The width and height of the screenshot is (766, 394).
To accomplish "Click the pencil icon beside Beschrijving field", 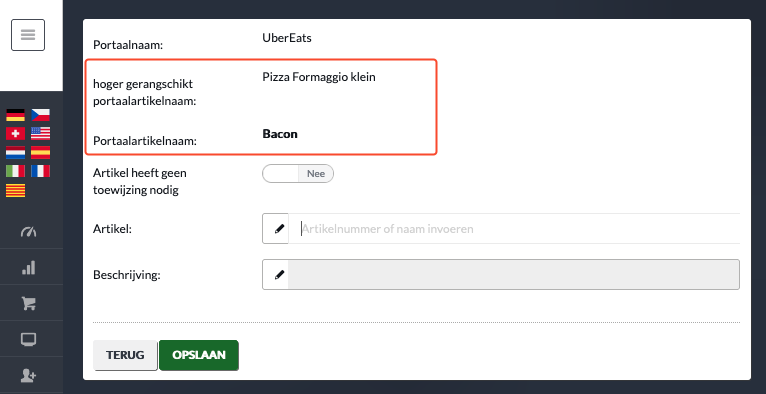I will pyautogui.click(x=276, y=274).
